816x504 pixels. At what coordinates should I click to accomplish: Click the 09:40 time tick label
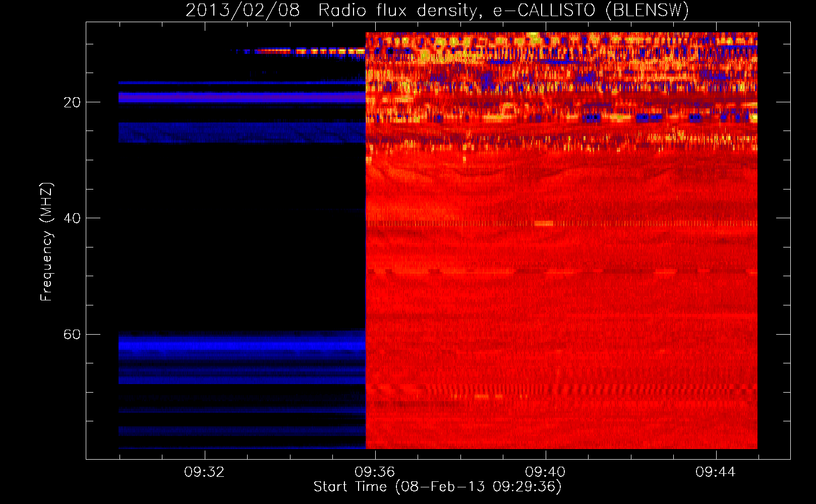[x=545, y=472]
